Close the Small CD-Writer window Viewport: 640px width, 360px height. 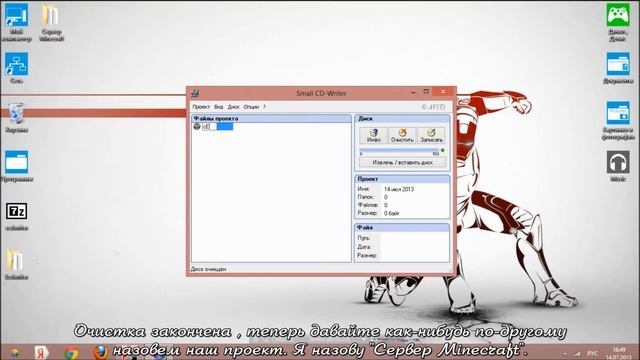point(443,92)
